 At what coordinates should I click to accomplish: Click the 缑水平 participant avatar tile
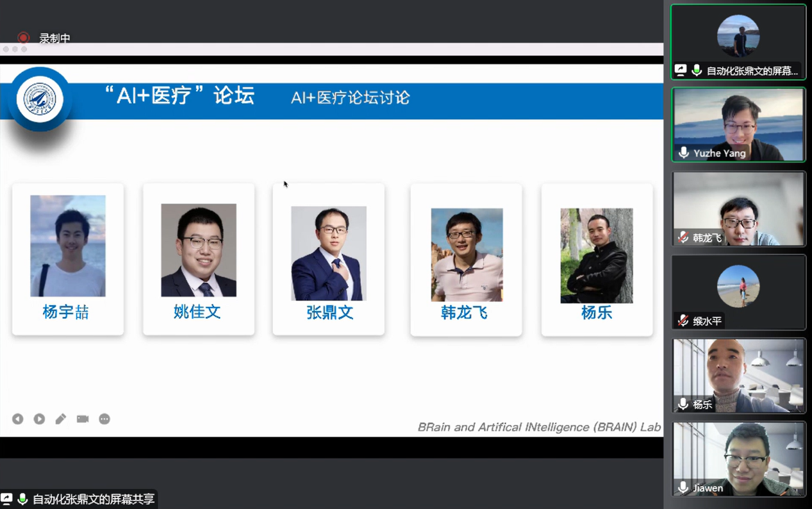coord(738,292)
